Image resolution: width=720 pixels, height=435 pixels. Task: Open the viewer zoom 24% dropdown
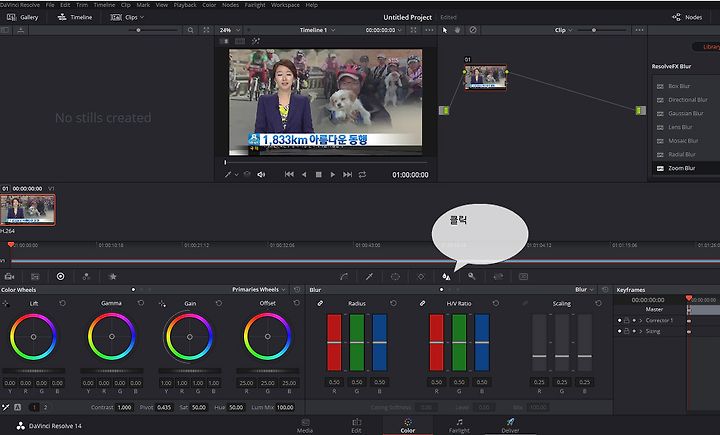[x=230, y=30]
